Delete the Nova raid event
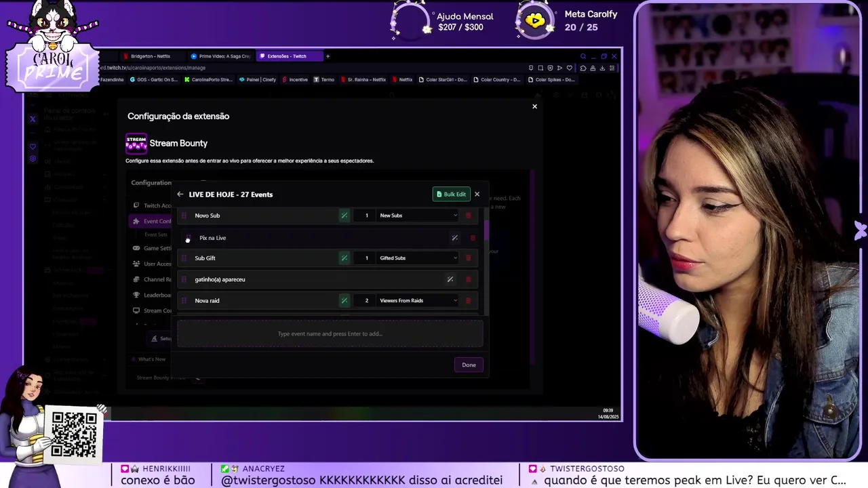This screenshot has width=868, height=488. [x=468, y=301]
